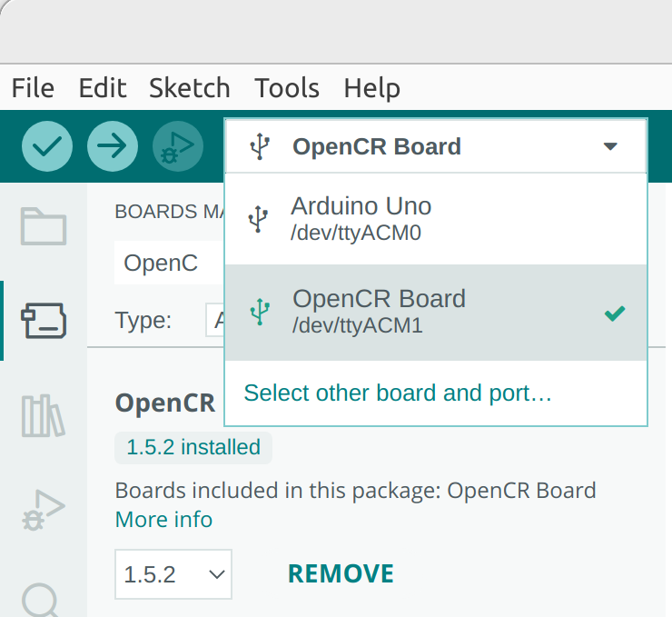Click Select other board and port…
The image size is (672, 617).
tap(397, 393)
